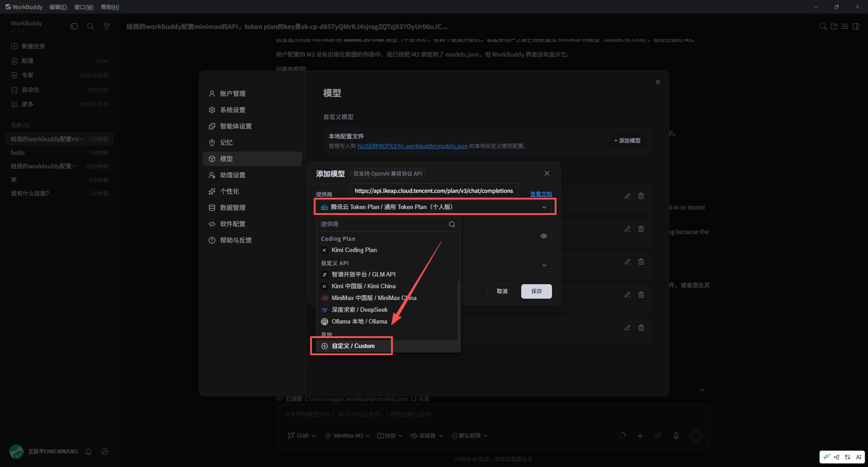Open 数据管理 settings section
Image resolution: width=868 pixels, height=467 pixels.
pos(252,208)
